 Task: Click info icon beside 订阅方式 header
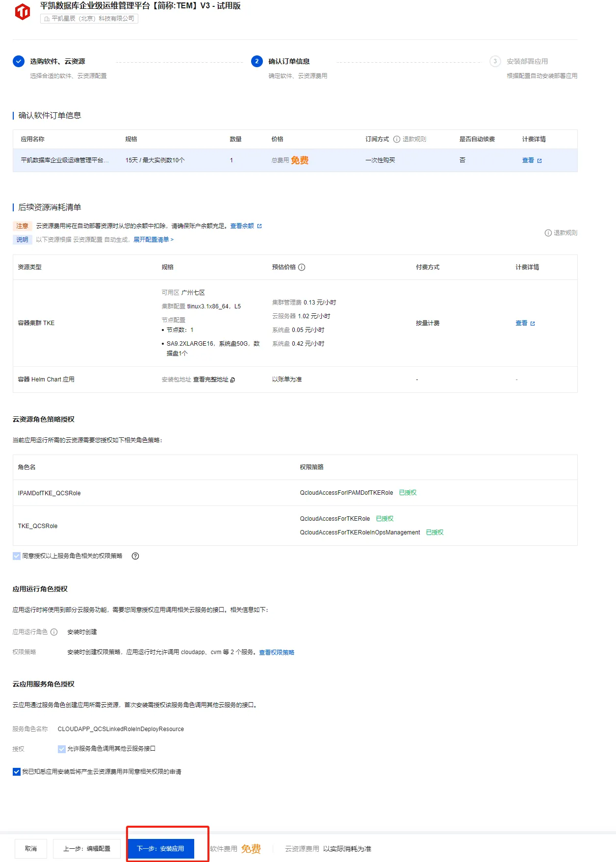tap(397, 139)
